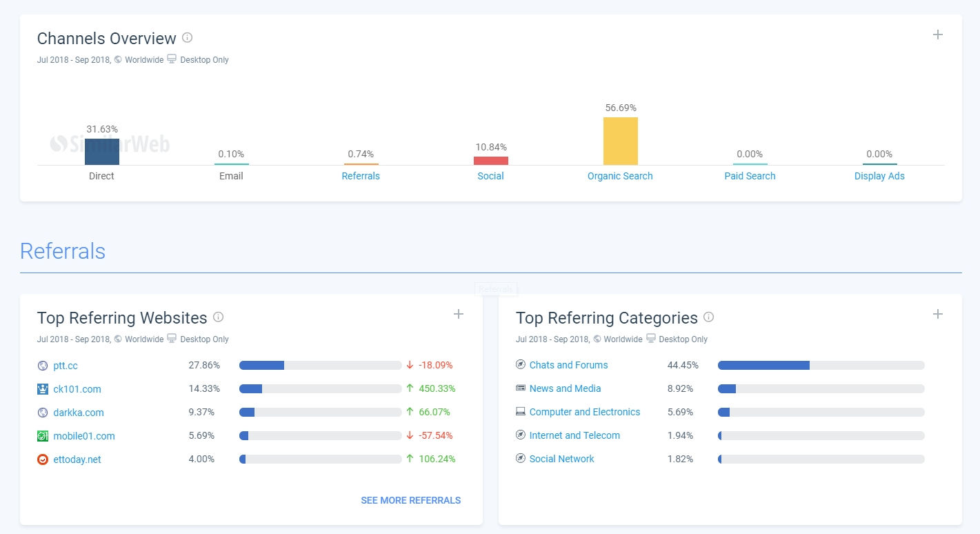This screenshot has height=534, width=980.
Task: Select the Social channel label
Action: point(490,176)
